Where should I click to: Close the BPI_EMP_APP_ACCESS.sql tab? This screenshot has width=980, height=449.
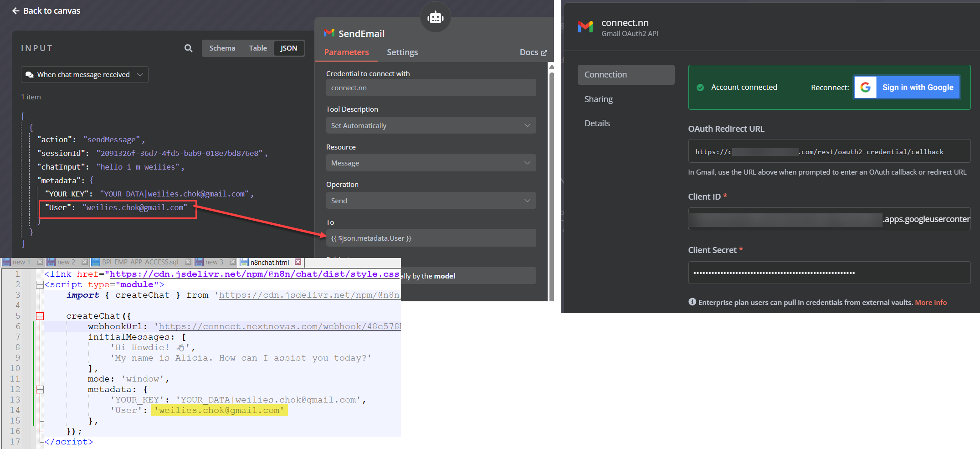(x=188, y=262)
